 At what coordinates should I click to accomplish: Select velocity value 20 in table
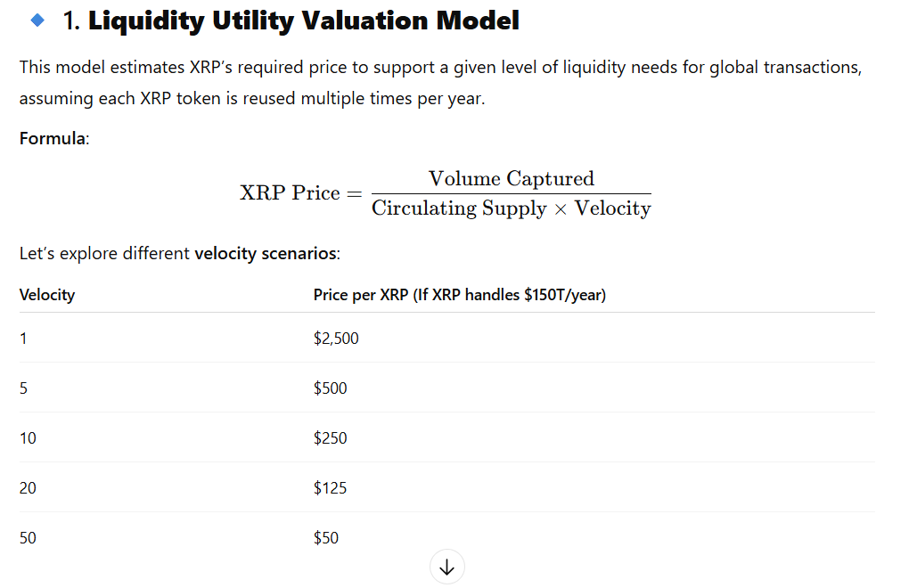pos(29,488)
